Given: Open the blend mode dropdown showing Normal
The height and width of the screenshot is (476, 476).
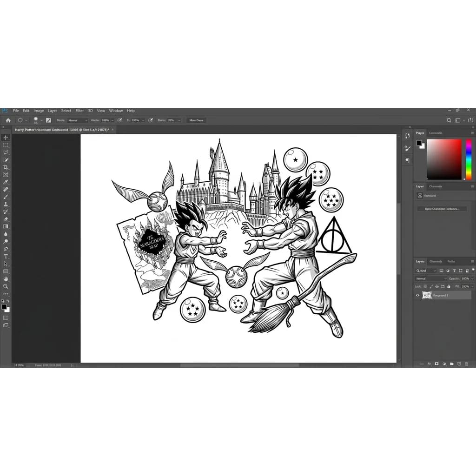Looking at the screenshot, I should click(x=429, y=278).
